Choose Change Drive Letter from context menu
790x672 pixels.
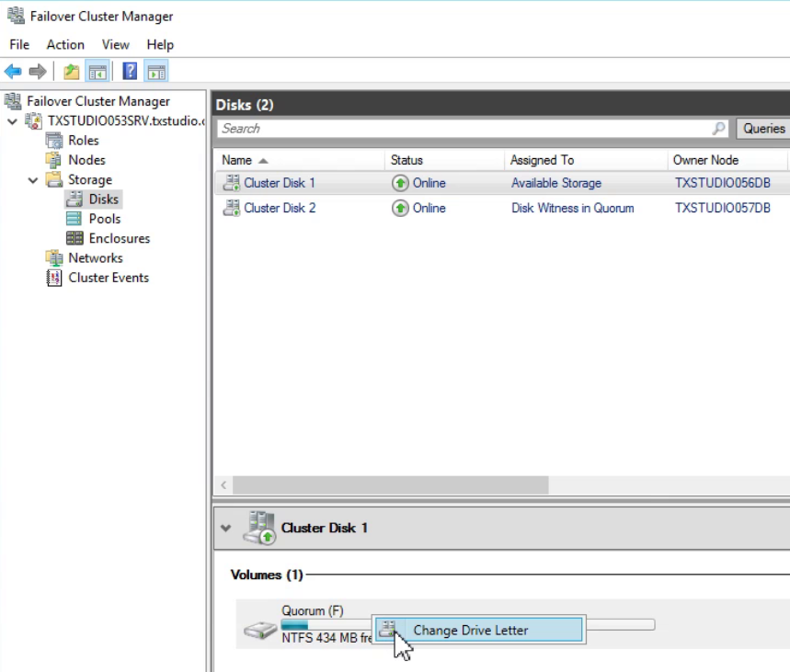[x=479, y=630]
